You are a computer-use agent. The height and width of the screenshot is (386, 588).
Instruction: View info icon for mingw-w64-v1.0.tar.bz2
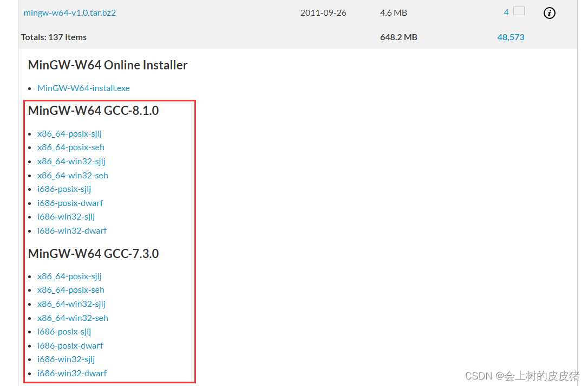point(550,13)
